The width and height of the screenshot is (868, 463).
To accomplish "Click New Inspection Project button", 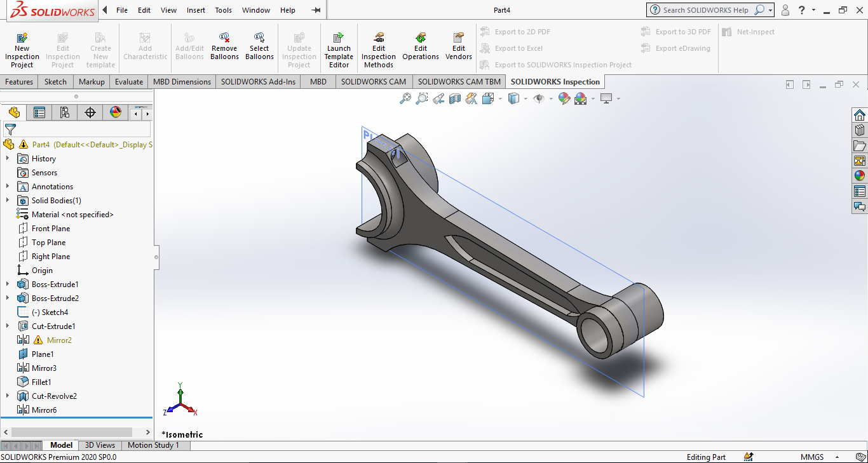I will coord(22,50).
